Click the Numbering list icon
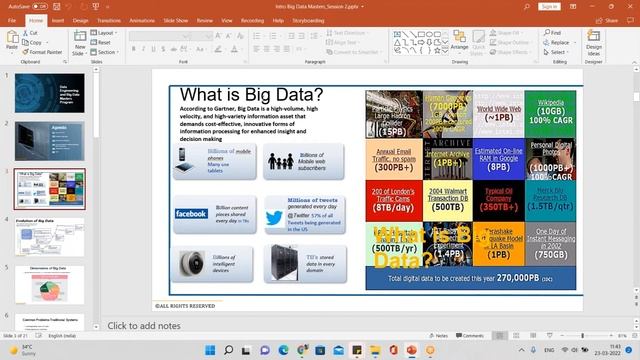The height and width of the screenshot is (360, 640). click(x=273, y=36)
